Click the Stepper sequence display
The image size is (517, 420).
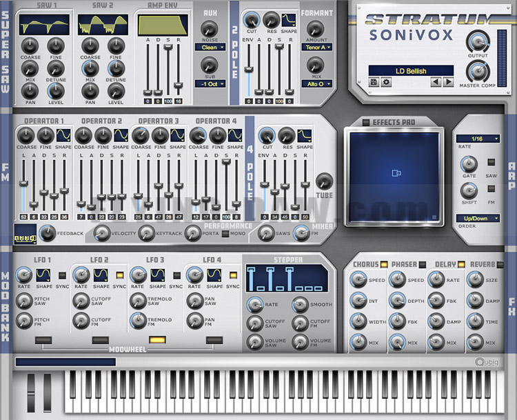[x=287, y=279]
